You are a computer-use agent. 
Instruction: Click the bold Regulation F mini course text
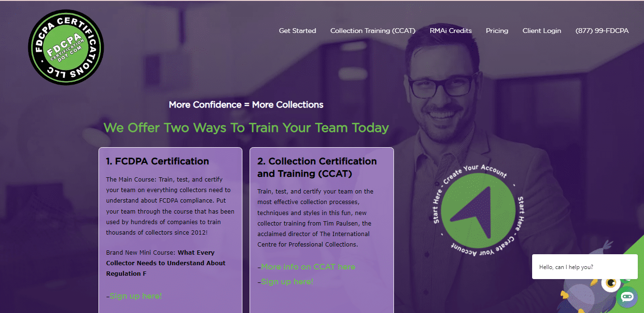click(165, 263)
